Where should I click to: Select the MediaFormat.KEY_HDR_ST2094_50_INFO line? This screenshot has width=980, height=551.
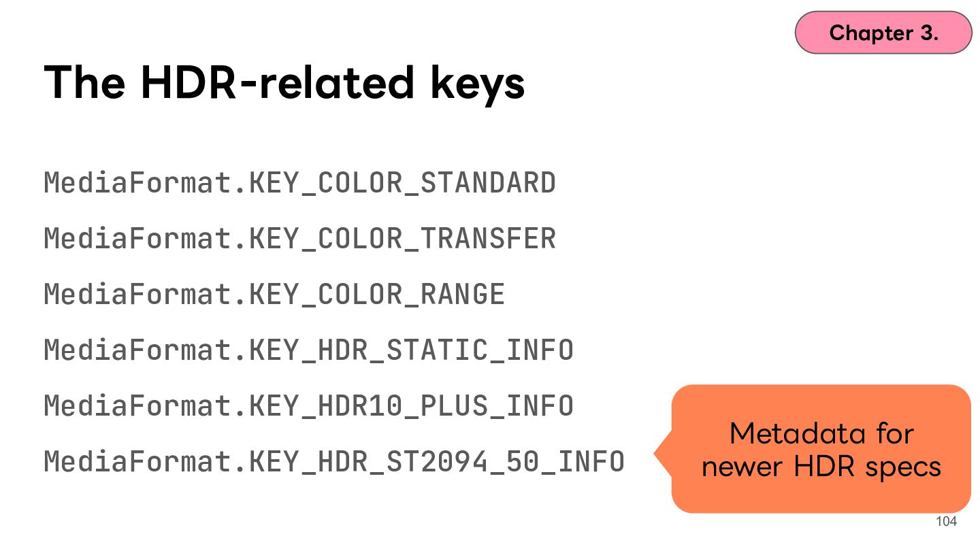(334, 462)
